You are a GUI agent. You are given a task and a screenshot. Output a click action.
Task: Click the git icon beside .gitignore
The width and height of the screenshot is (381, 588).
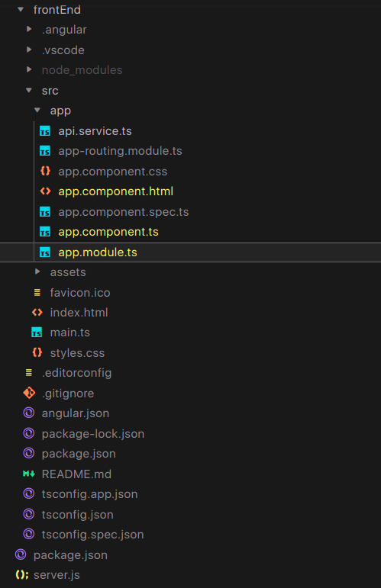coord(29,393)
